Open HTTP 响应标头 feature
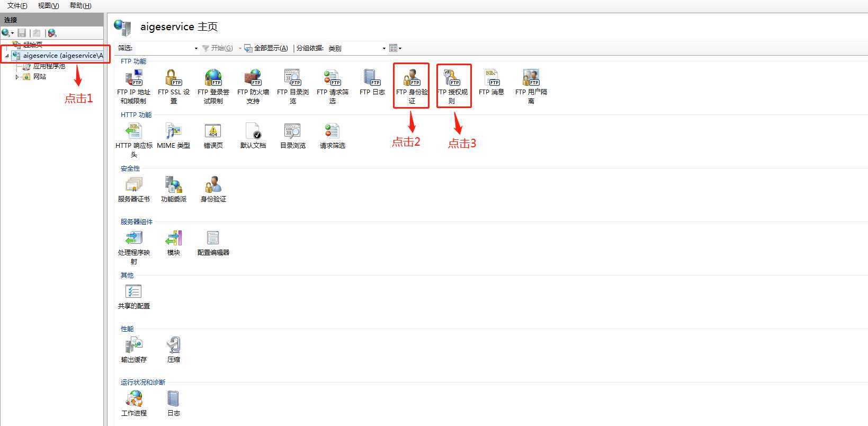Screen dimensions: 868x426 pos(133,140)
